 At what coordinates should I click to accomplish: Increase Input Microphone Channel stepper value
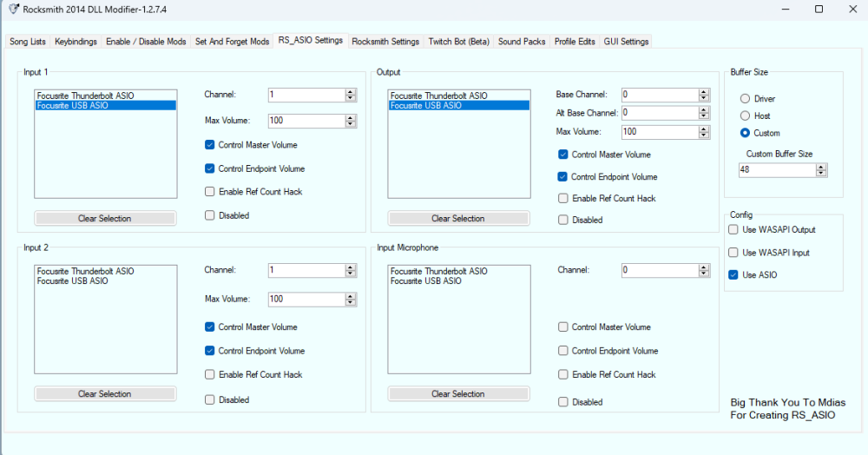point(704,267)
